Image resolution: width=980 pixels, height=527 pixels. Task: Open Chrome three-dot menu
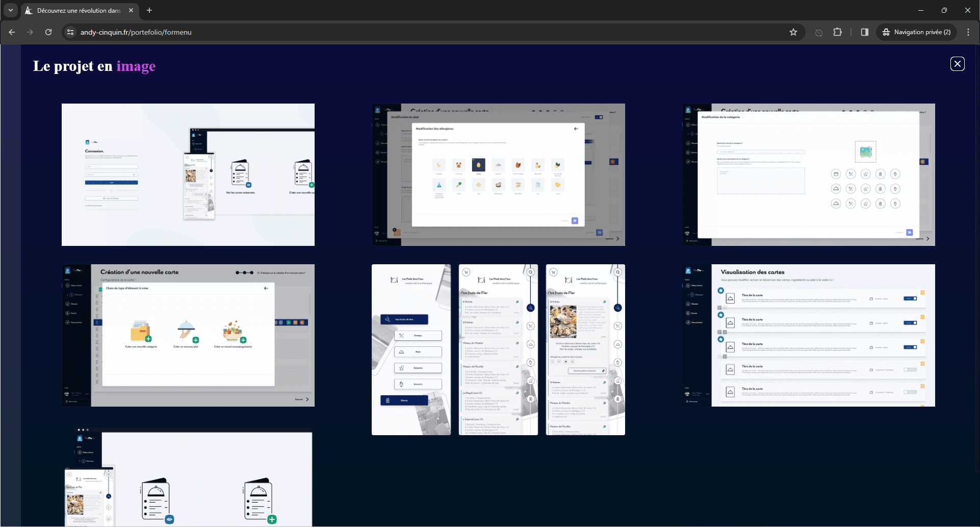point(968,32)
